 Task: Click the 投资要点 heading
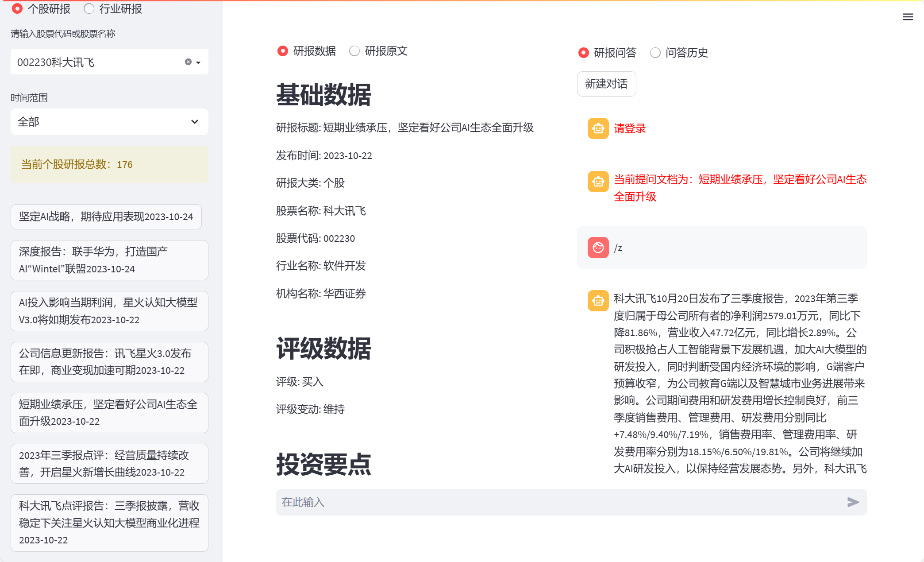[323, 464]
